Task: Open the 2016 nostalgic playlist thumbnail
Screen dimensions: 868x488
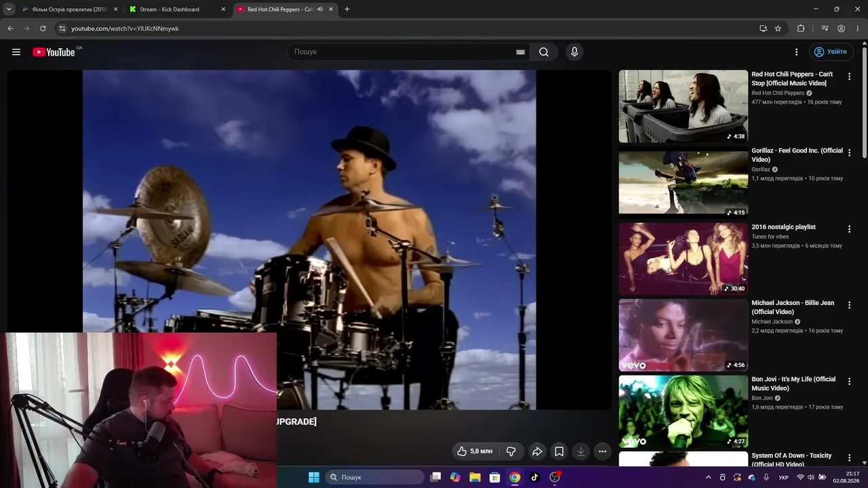Action: (683, 259)
